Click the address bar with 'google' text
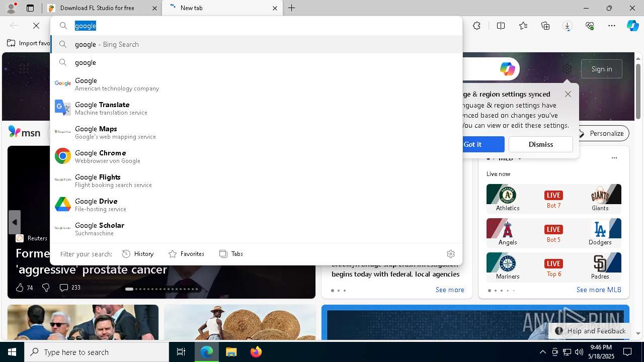Image resolution: width=644 pixels, height=362 pixels. (x=256, y=26)
